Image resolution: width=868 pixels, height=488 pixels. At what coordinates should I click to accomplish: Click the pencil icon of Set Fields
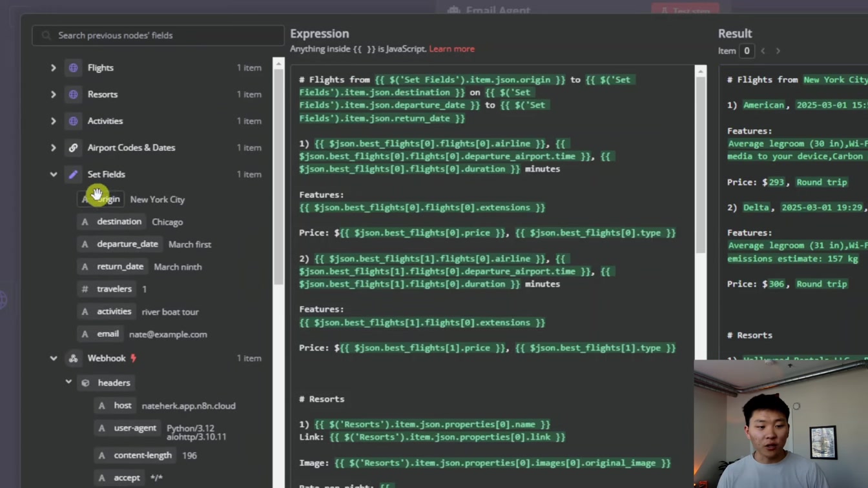click(x=74, y=174)
